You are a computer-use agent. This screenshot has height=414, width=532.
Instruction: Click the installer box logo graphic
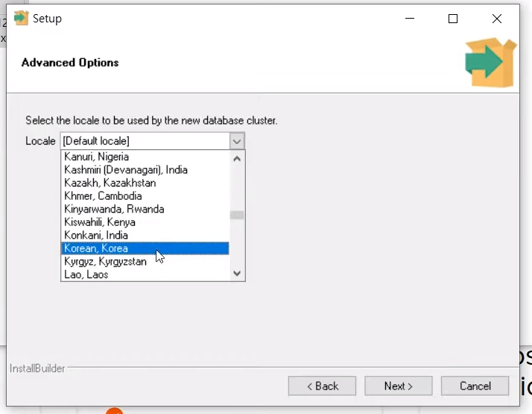[490, 63]
